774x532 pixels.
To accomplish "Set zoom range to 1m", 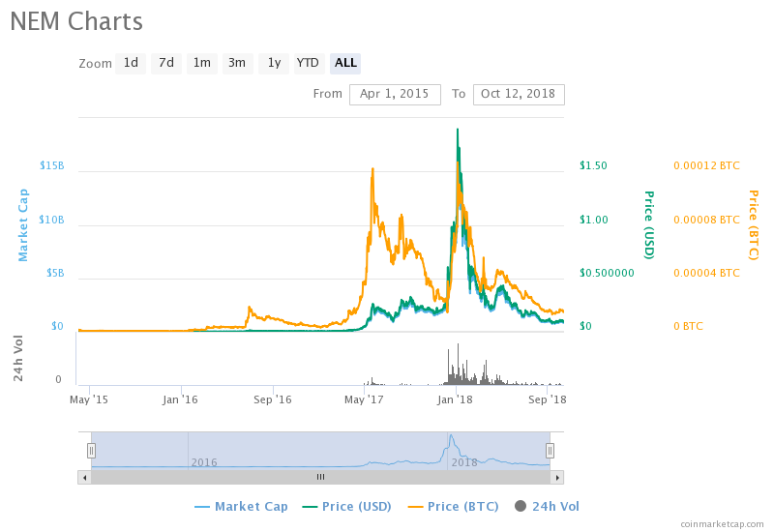I will (x=202, y=64).
